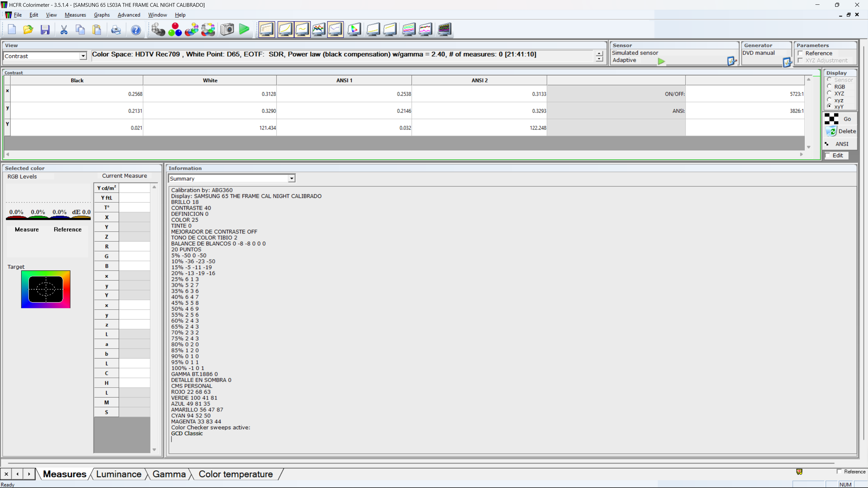Check the Edit checkbox
The height and width of the screenshot is (488, 868).
pos(828,155)
